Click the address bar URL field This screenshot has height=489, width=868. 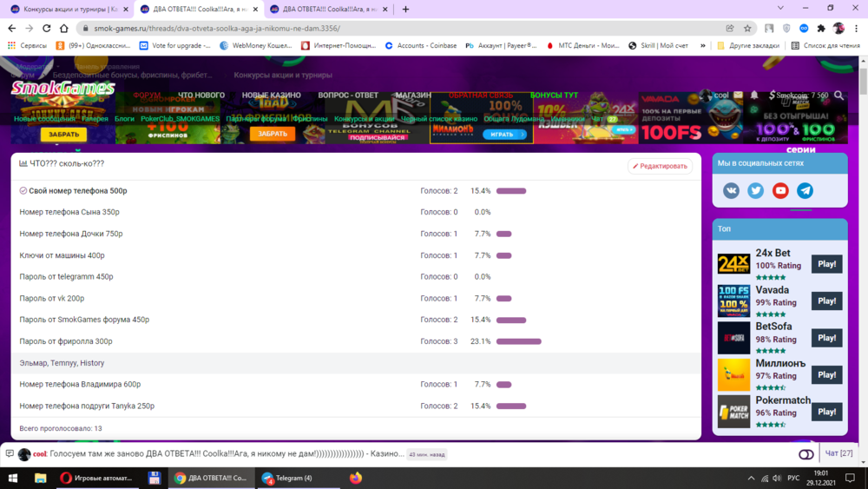[398, 29]
